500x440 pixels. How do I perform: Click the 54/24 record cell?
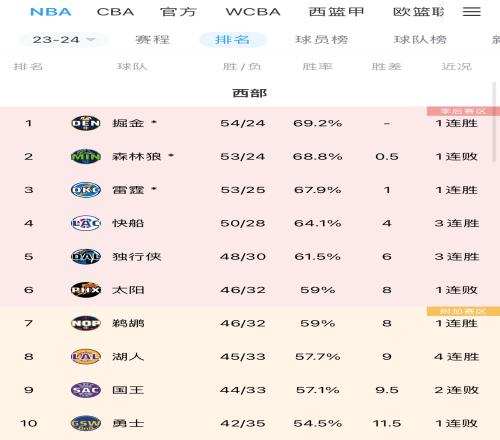point(243,123)
